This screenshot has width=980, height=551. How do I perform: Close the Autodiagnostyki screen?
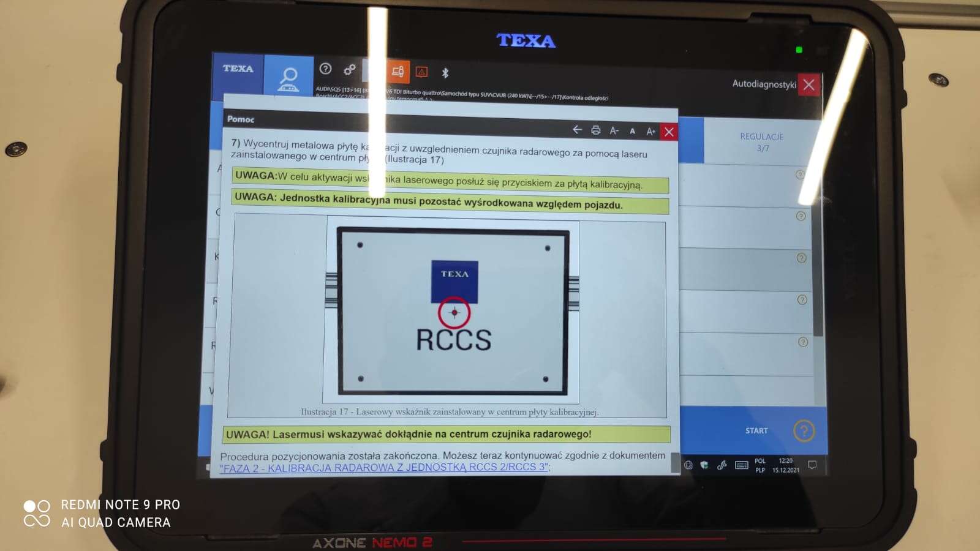[809, 84]
